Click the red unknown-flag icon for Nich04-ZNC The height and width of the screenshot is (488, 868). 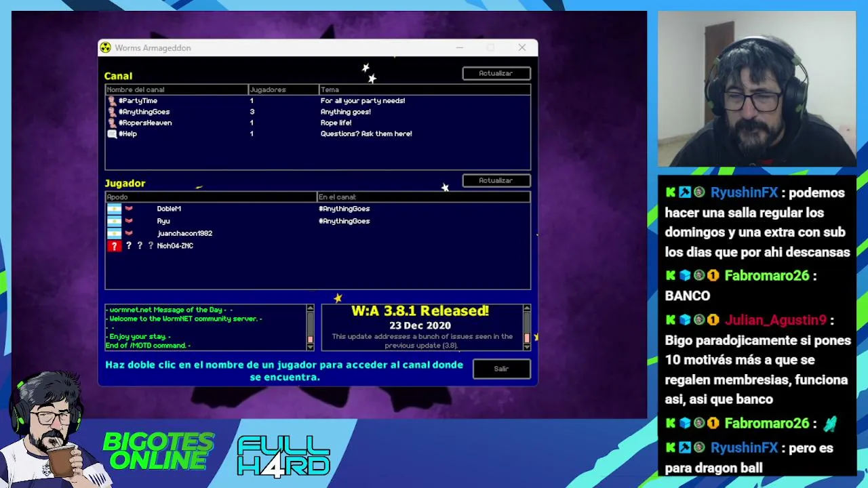114,246
